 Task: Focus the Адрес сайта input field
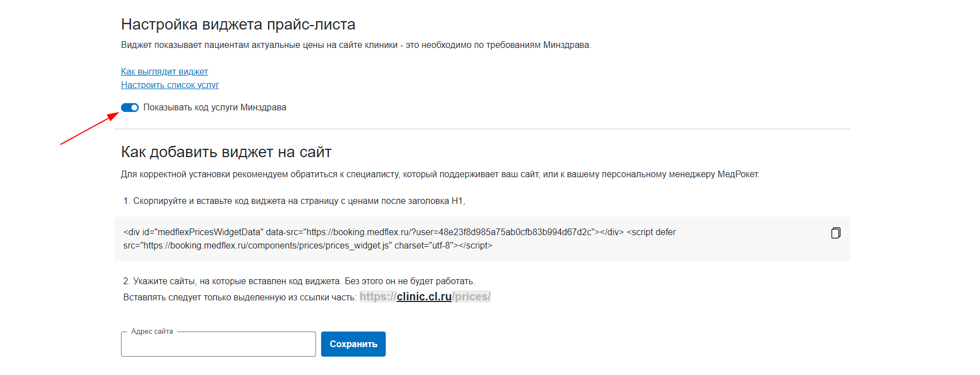pyautogui.click(x=219, y=344)
